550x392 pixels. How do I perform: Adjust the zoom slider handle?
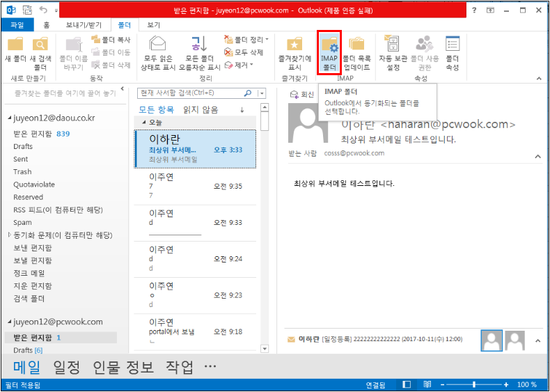pyautogui.click(x=474, y=384)
